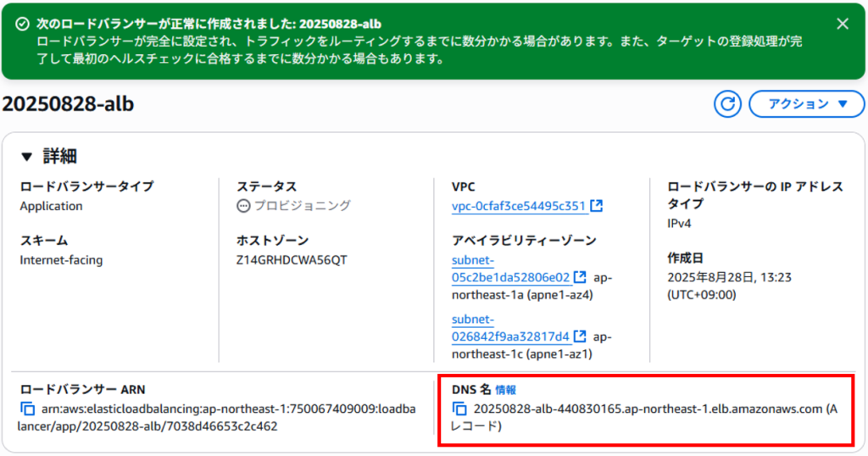The image size is (868, 456).
Task: Click external icon beside subnet-026842f9aa32817d4
Action: 580,336
